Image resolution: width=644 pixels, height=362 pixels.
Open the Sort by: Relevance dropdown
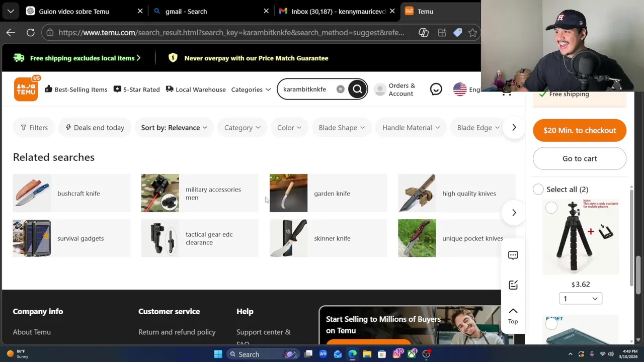point(174,128)
